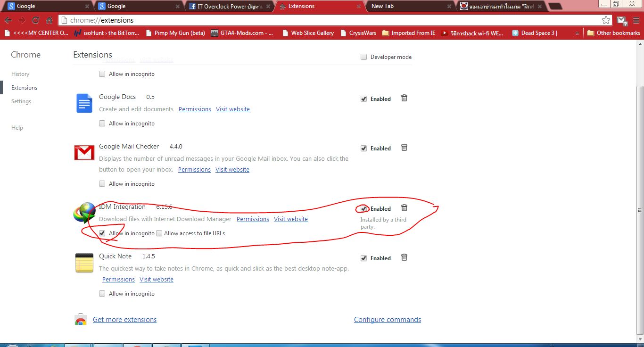This screenshot has height=347, width=644.
Task: Select the Extensions browser tab
Action: [x=320, y=6]
